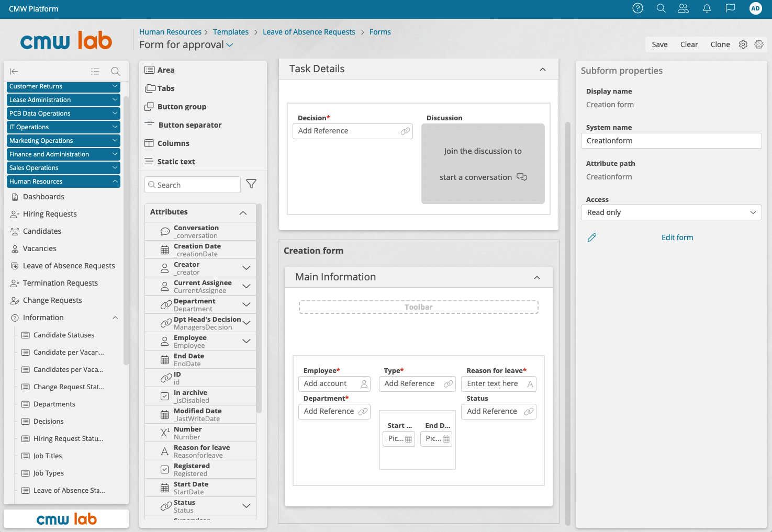Image resolution: width=772 pixels, height=532 pixels.
Task: Click the Clone button
Action: [x=720, y=44]
